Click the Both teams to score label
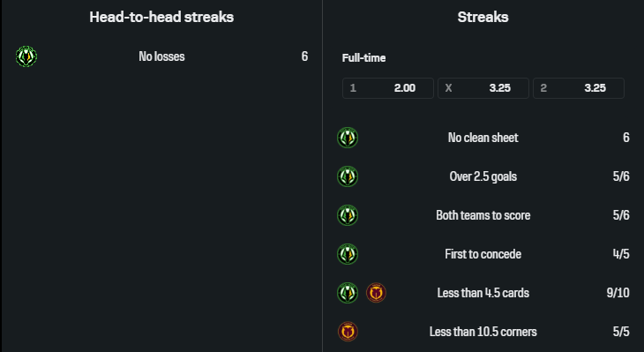This screenshot has height=352, width=644. click(x=483, y=215)
